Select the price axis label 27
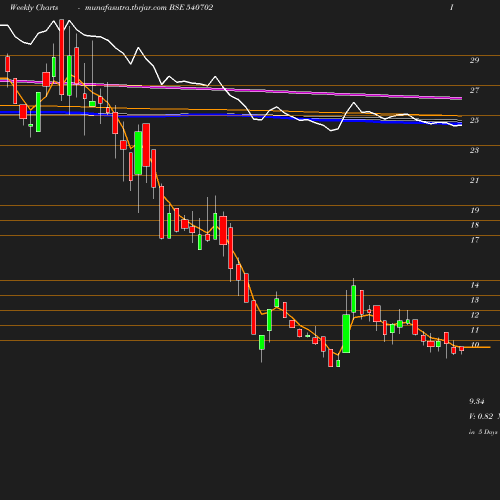The image size is (500, 500). click(475, 90)
